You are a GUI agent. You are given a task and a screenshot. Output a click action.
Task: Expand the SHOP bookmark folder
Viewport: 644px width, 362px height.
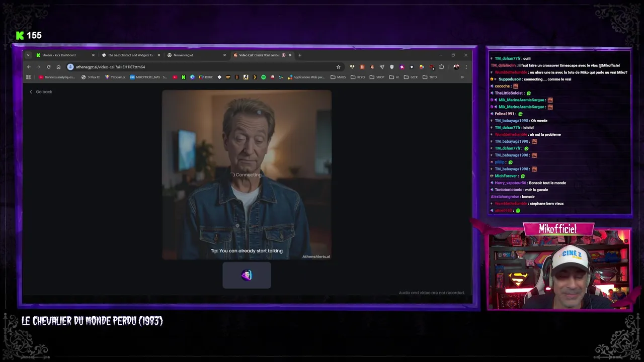click(377, 77)
